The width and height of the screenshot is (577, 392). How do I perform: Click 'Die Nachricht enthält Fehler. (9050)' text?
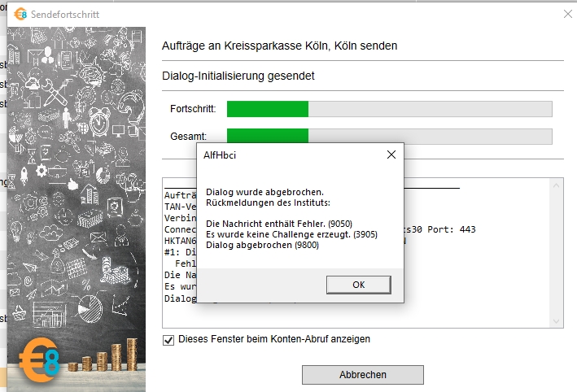[279, 224]
